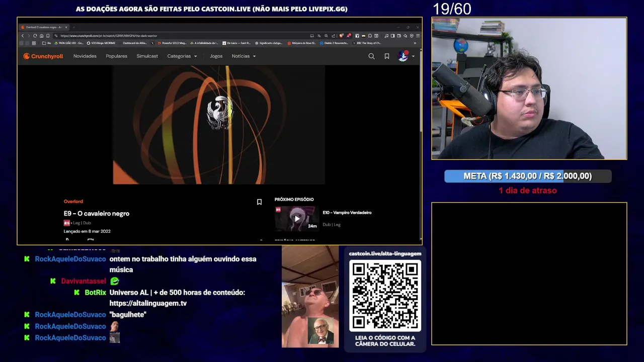The height and width of the screenshot is (362, 644).
Task: Click episode title E9 – O cavaleiro negro
Action: point(96,214)
